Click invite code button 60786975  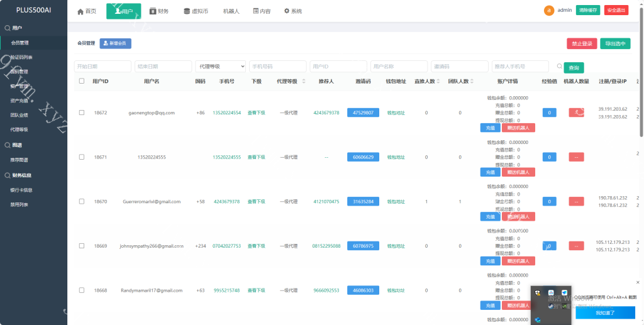(x=363, y=246)
